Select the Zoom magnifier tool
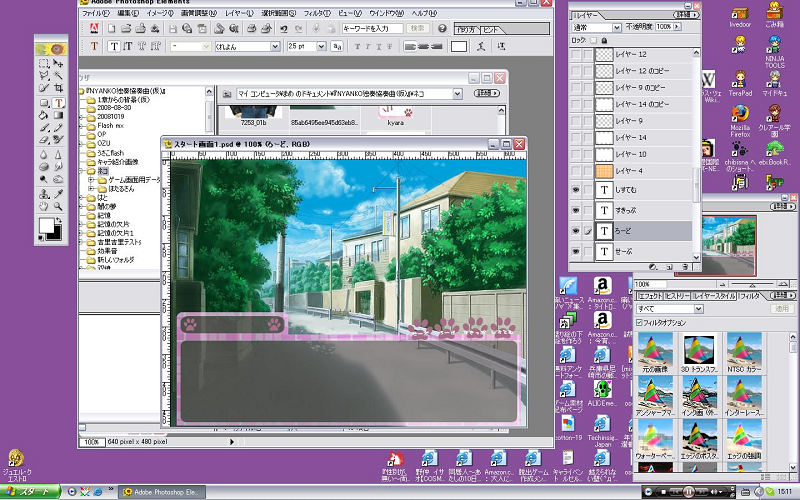The image size is (800, 500). pos(58,207)
